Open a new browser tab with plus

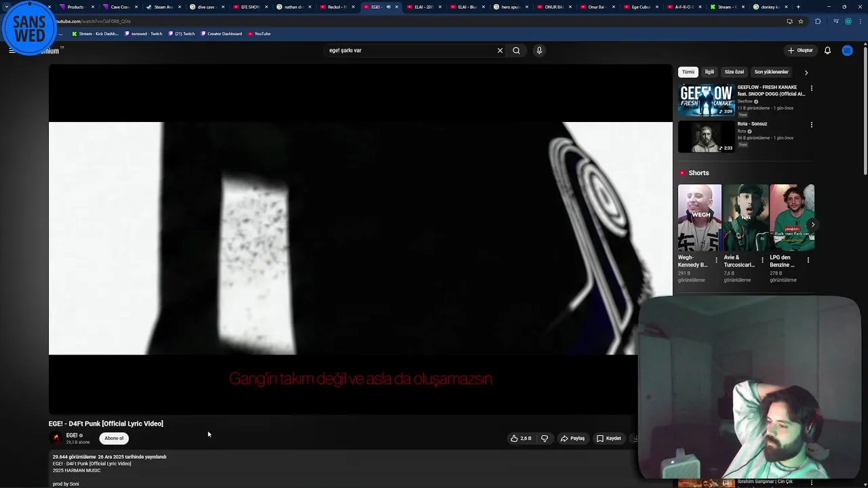point(798,7)
